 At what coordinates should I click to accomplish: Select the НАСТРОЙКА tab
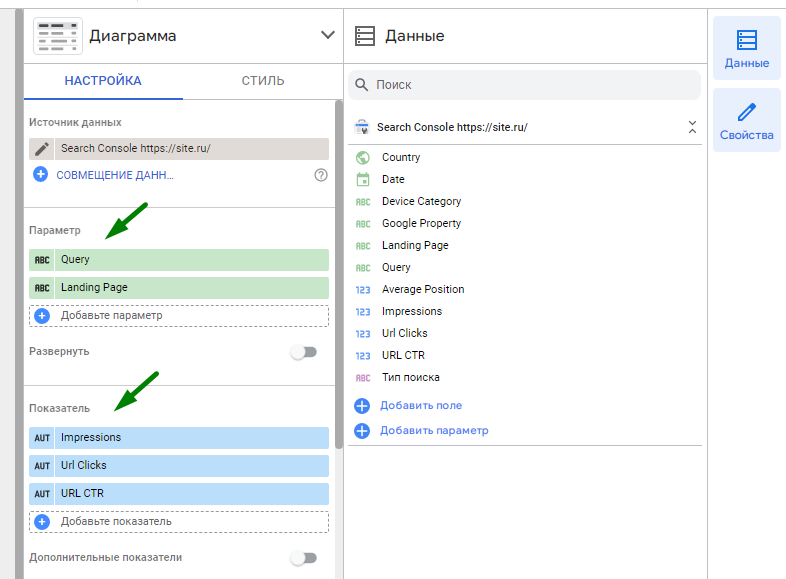pyautogui.click(x=103, y=81)
